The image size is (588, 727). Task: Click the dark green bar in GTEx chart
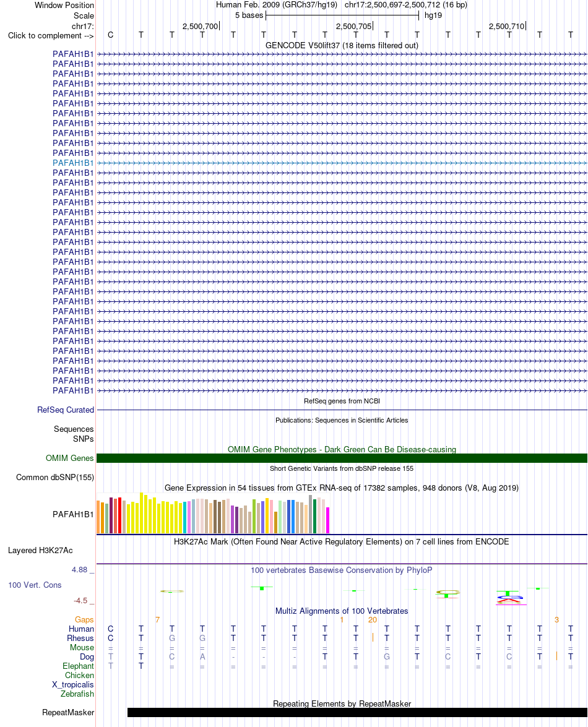(315, 517)
